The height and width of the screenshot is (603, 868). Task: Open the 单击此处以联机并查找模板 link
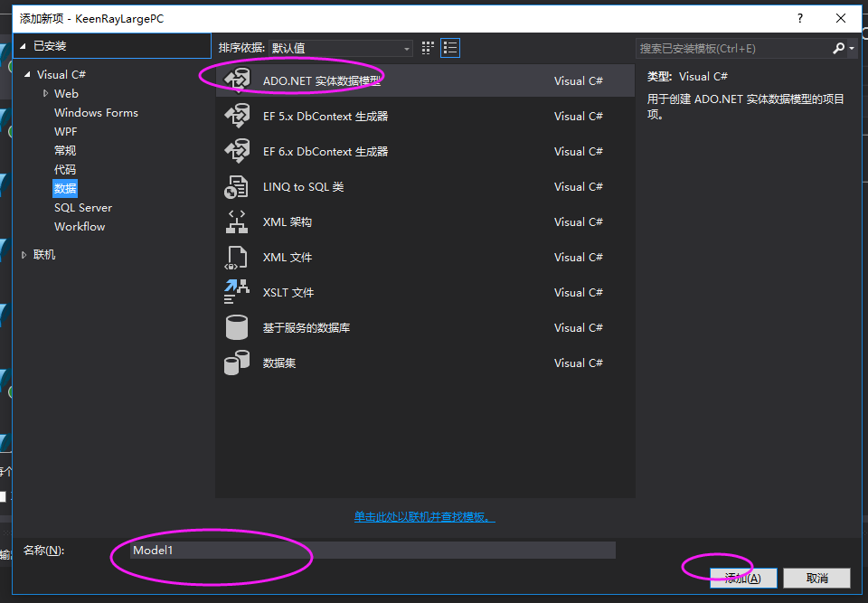pyautogui.click(x=424, y=516)
